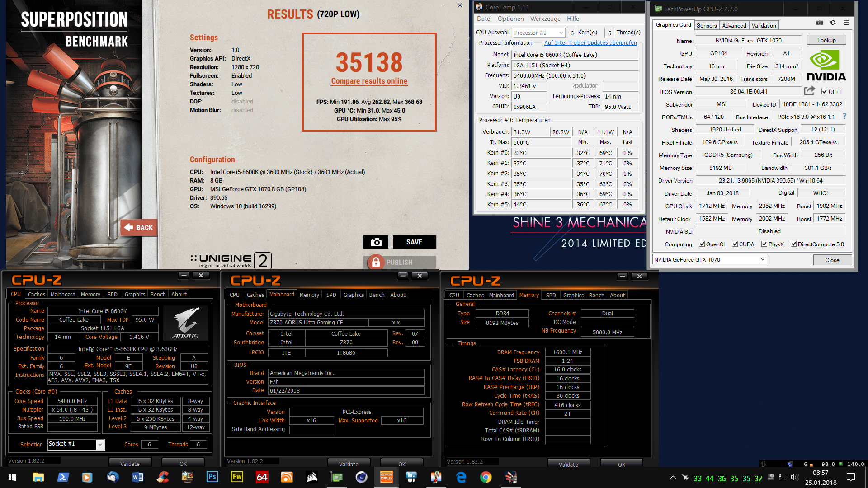Toggle the UEFI checkbox
The height and width of the screenshot is (488, 868).
tap(824, 92)
